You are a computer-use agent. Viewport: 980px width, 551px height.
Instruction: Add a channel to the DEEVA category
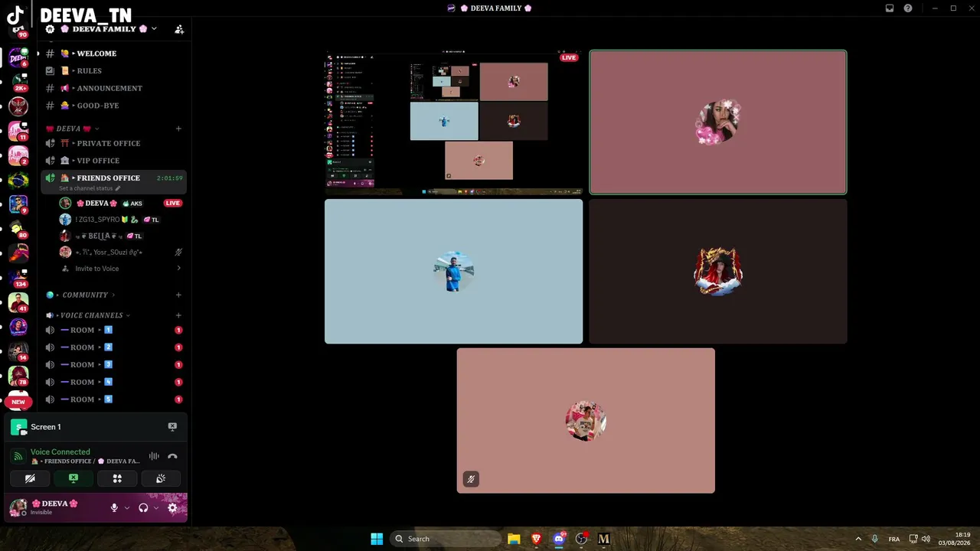[x=178, y=129]
